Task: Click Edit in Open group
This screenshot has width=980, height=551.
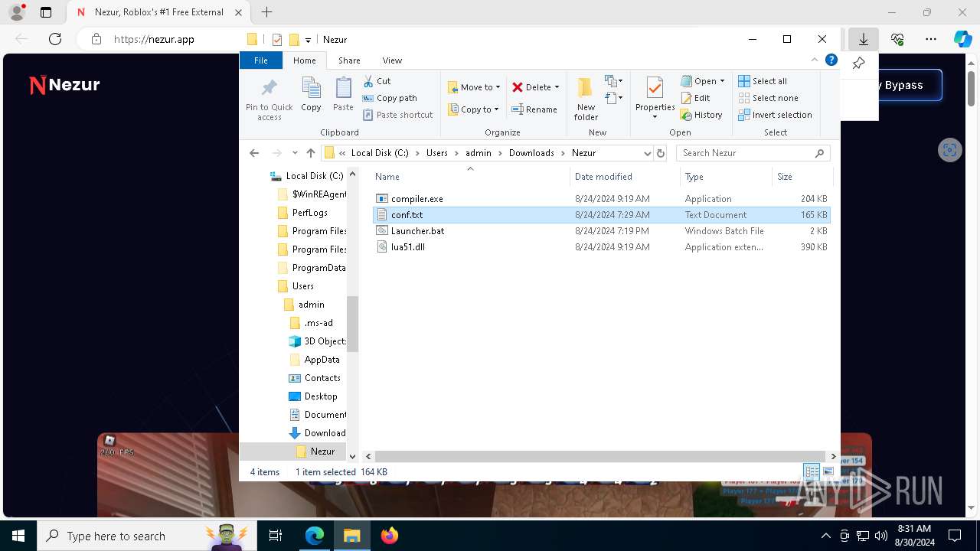Action: [695, 98]
